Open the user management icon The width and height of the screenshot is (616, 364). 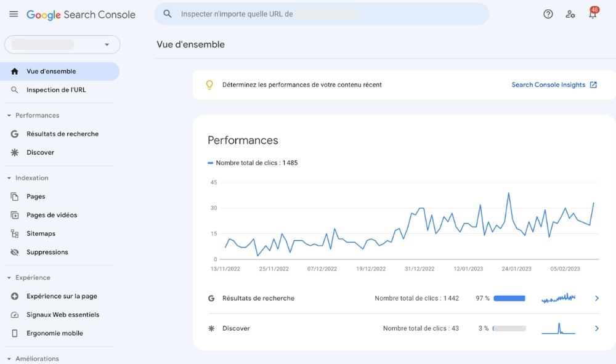click(x=570, y=13)
